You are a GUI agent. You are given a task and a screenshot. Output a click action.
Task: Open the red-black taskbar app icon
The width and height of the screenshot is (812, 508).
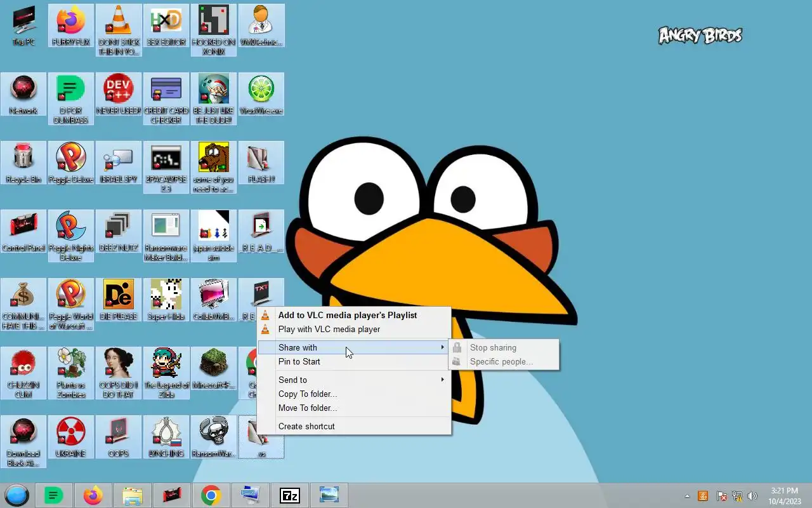(x=171, y=495)
